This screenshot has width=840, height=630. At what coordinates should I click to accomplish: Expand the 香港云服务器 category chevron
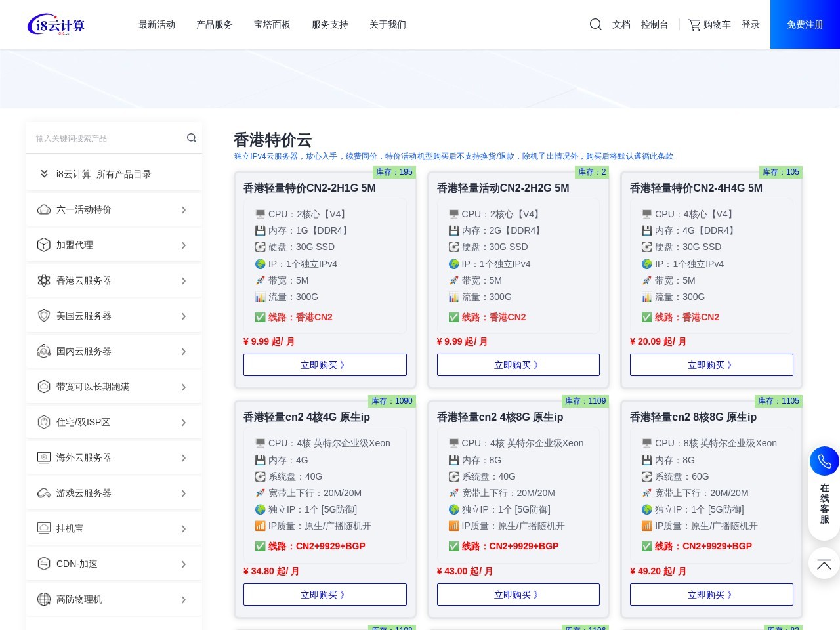click(184, 281)
